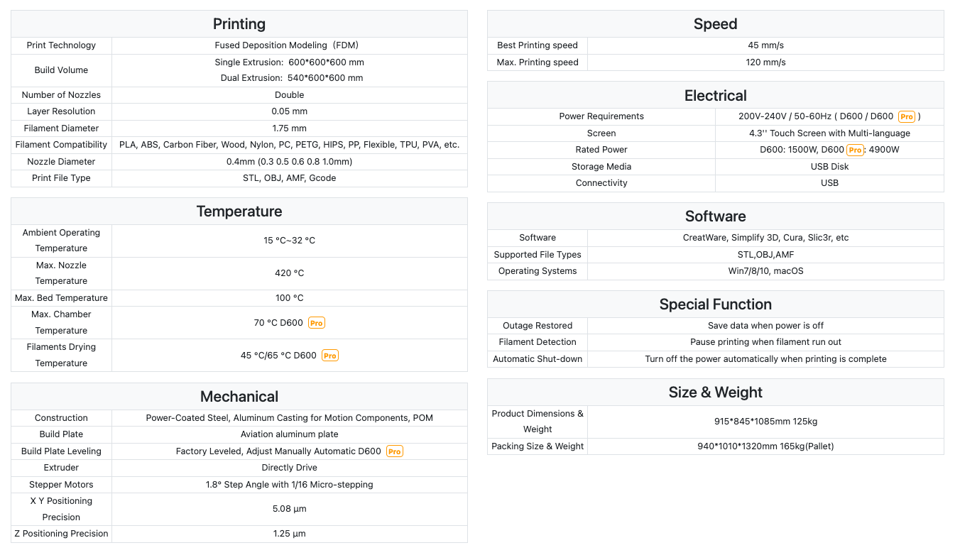Click the Automatic Shut-down row label
Screen dimensions: 960x560
(538, 359)
